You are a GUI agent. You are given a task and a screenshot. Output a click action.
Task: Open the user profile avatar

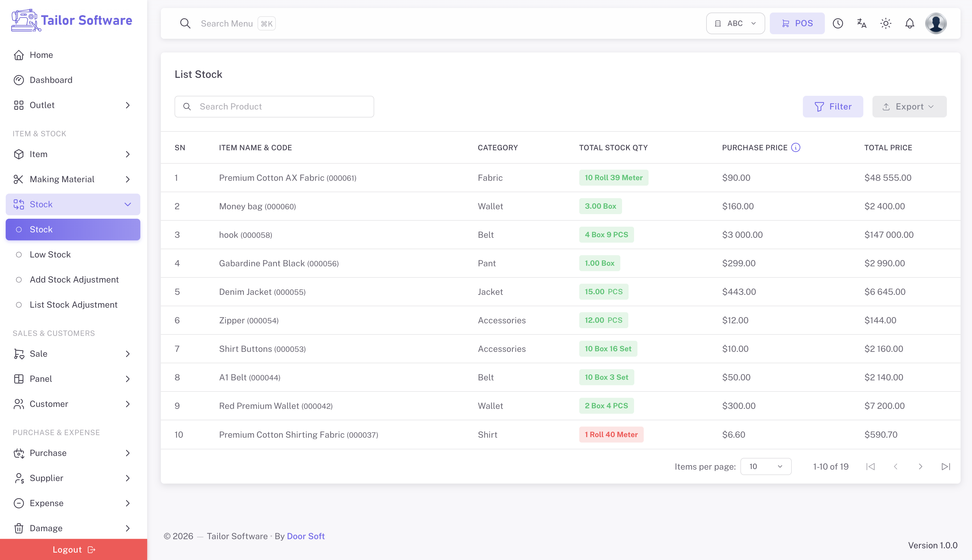point(935,23)
